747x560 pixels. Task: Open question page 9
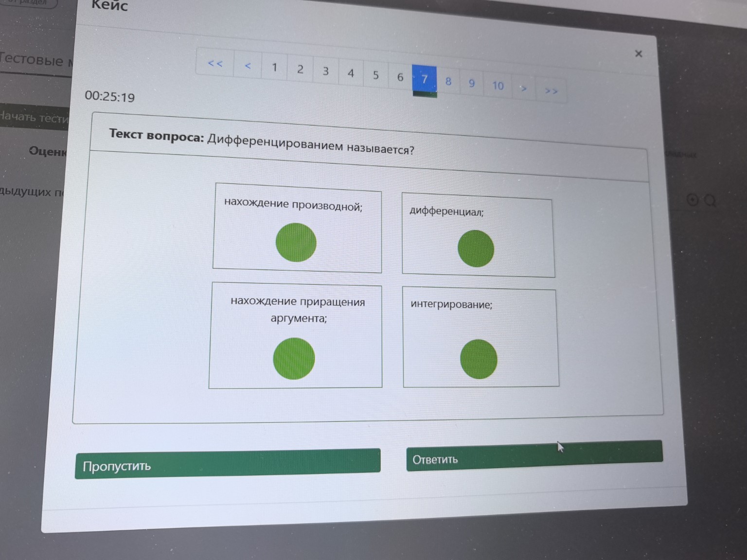471,84
